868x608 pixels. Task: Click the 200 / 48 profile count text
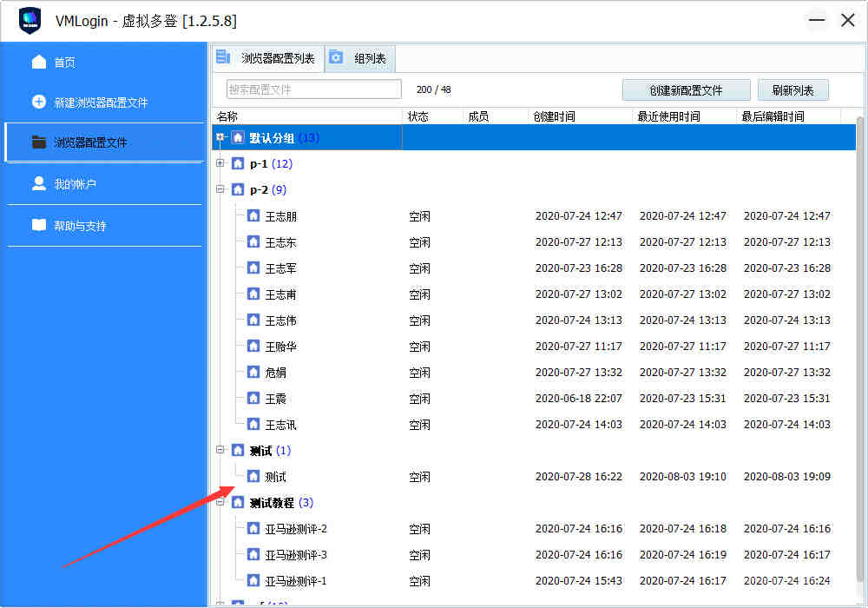(x=433, y=89)
